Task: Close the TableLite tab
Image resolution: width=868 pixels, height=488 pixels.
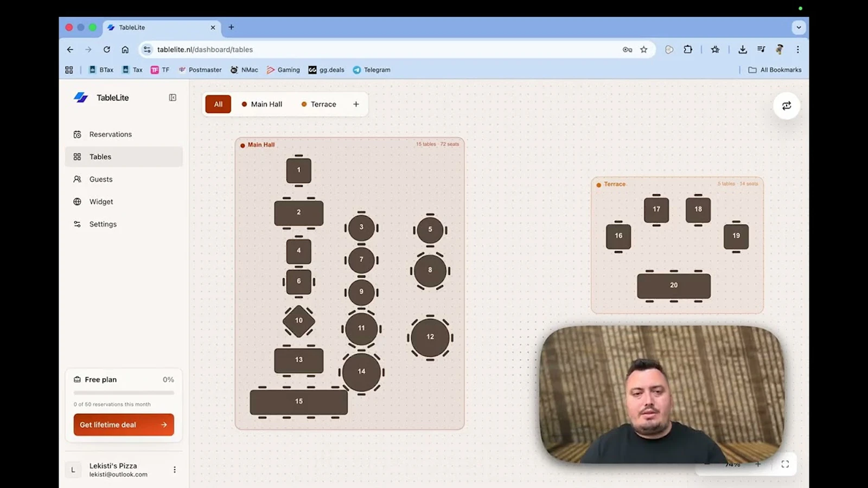Action: point(213,28)
